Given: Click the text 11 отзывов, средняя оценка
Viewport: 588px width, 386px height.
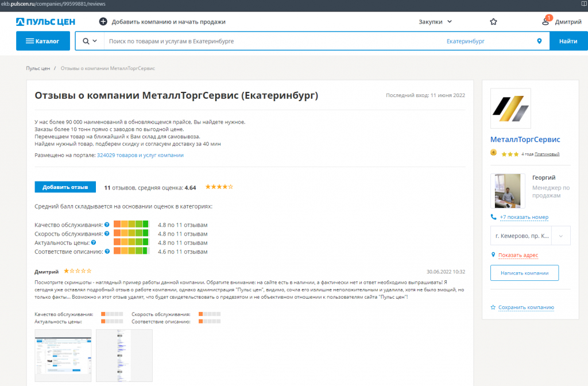Looking at the screenshot, I should coord(150,188).
